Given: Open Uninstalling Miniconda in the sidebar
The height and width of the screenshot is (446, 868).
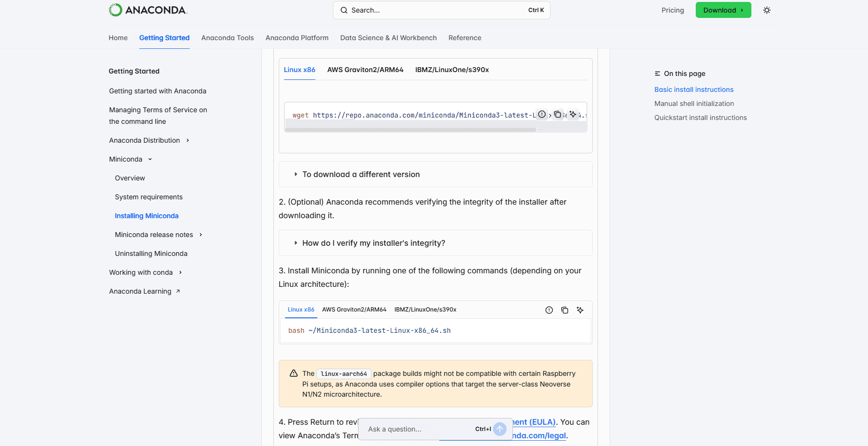Looking at the screenshot, I should click(151, 253).
